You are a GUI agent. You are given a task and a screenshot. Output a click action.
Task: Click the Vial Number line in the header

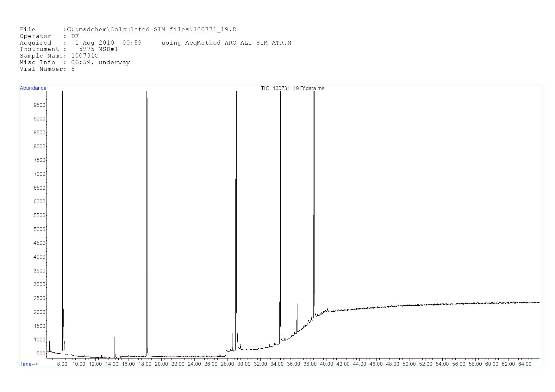coord(47,69)
